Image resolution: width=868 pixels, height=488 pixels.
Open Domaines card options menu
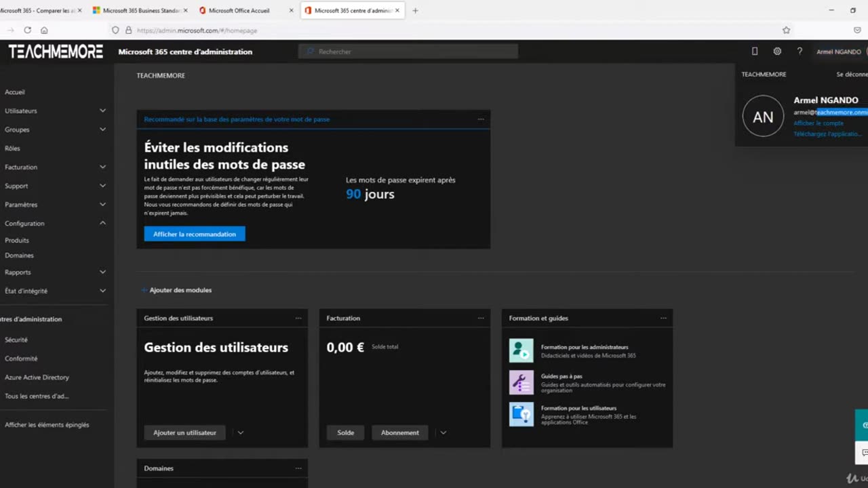click(298, 468)
